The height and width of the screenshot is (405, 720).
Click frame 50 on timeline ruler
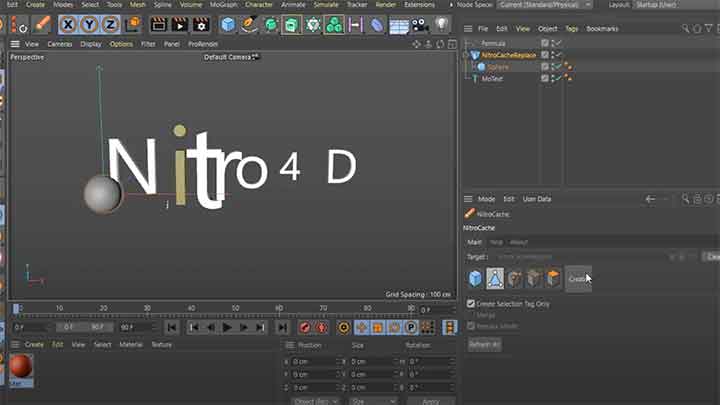tap(236, 309)
